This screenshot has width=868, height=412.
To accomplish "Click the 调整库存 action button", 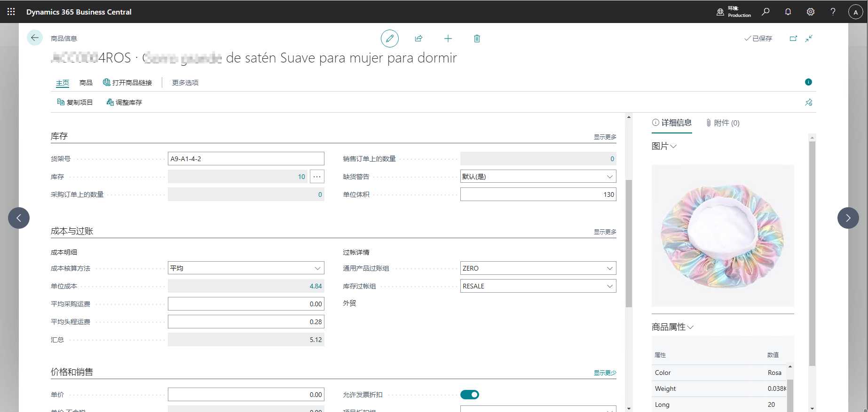I will point(125,102).
